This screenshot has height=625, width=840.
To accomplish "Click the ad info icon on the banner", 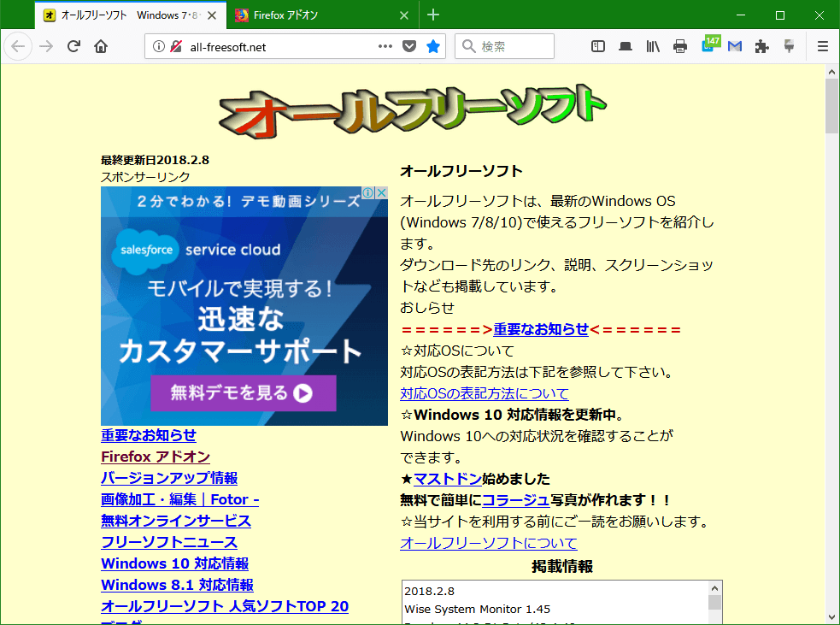I will pos(368,192).
